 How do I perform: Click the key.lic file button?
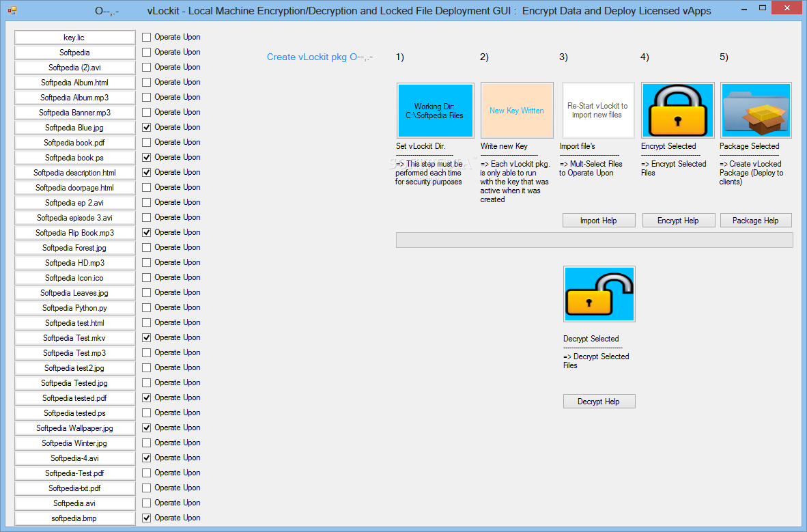(74, 38)
